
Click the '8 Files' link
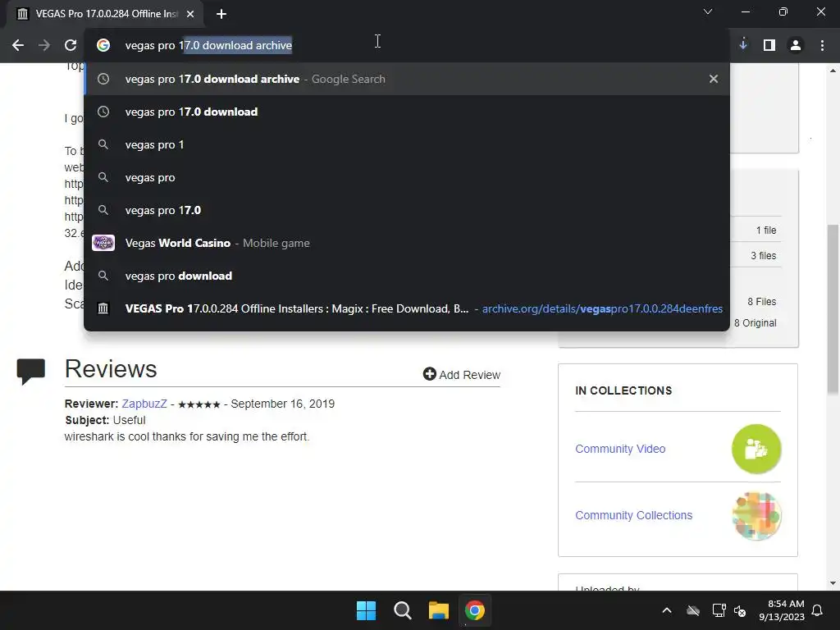point(762,302)
